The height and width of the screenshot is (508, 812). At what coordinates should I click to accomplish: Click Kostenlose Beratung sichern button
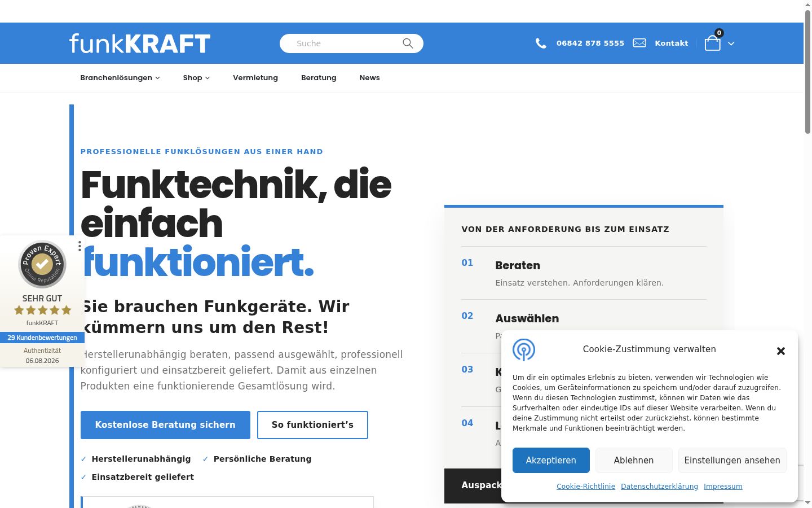(165, 425)
